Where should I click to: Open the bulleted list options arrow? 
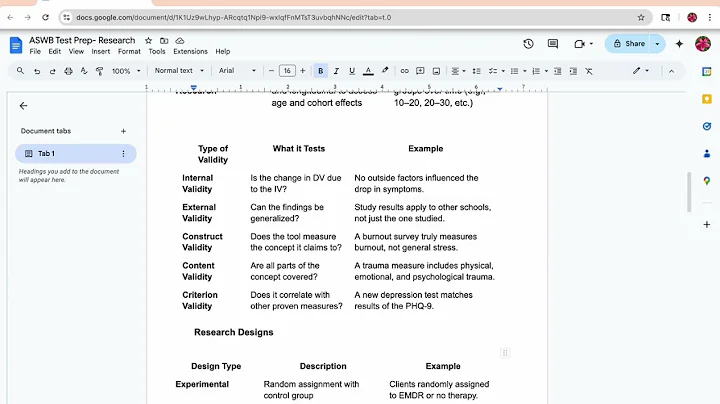click(x=525, y=71)
